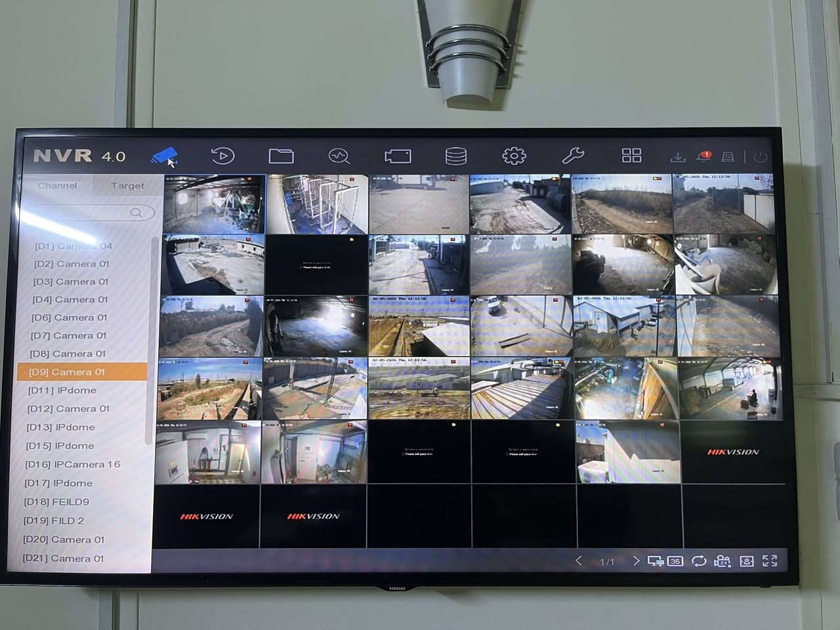This screenshot has height=630, width=840.
Task: Select [D16] IPCamera 16 channel
Action: pos(73,464)
